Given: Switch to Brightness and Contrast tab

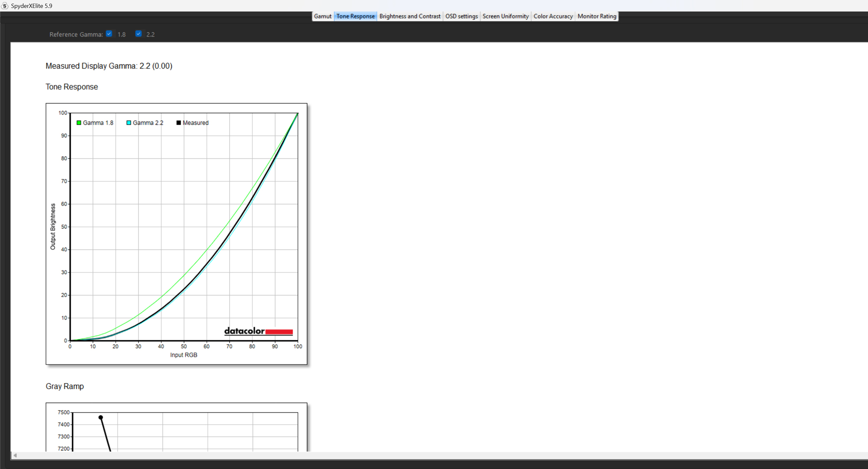Looking at the screenshot, I should pos(409,16).
